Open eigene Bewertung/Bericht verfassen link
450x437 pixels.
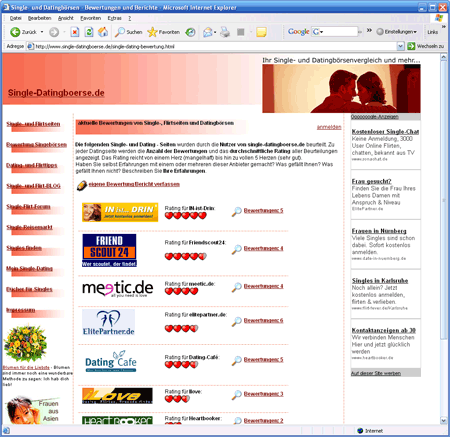pyautogui.click(x=134, y=184)
